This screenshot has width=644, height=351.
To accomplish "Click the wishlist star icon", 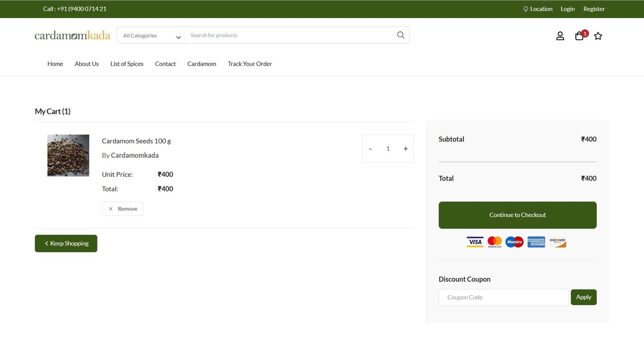I will point(598,36).
